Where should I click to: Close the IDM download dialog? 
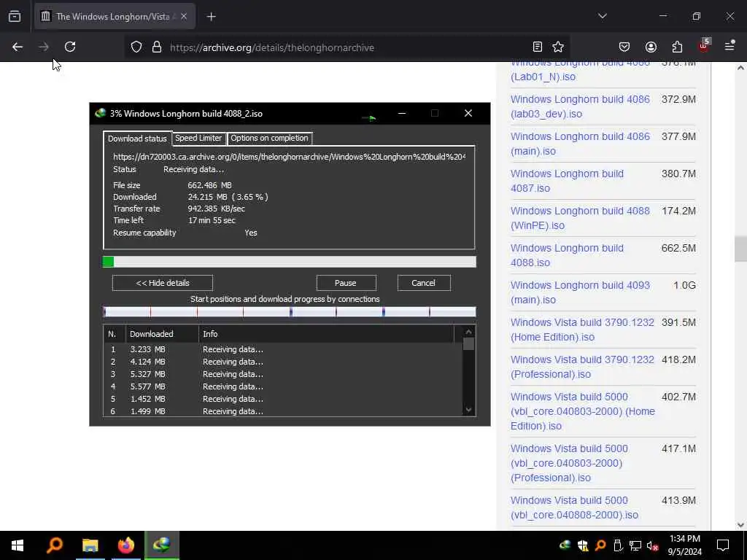point(468,113)
